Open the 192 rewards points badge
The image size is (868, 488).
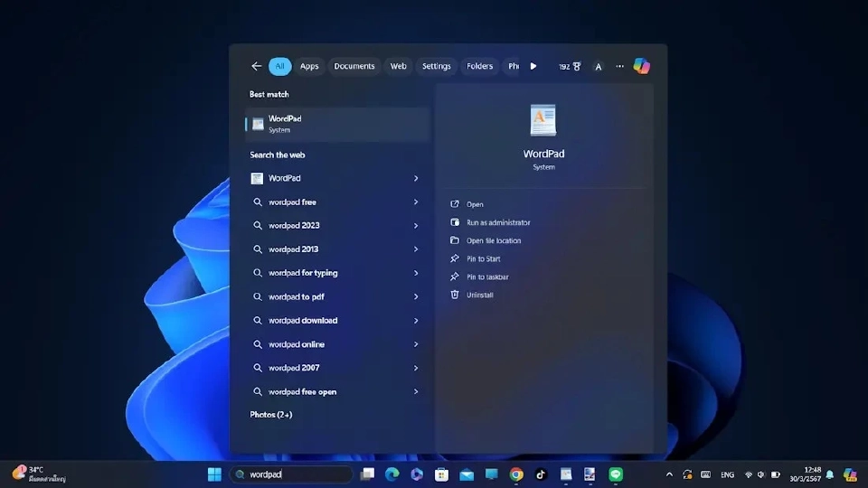click(x=570, y=66)
